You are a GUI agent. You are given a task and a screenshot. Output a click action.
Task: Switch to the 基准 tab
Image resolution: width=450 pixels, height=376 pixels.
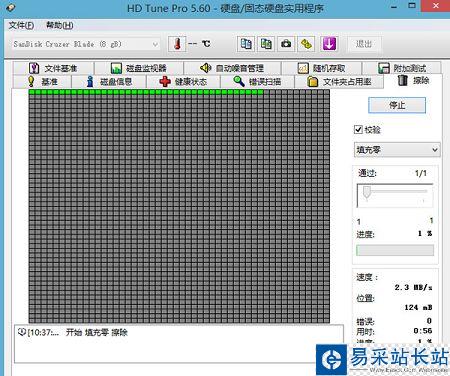pyautogui.click(x=42, y=82)
